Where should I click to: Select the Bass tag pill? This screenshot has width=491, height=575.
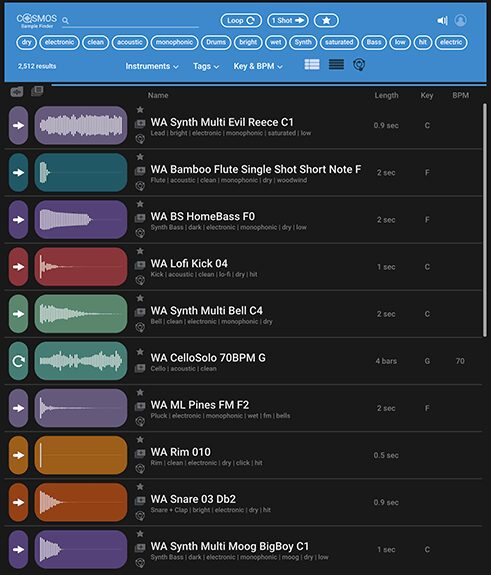374,42
